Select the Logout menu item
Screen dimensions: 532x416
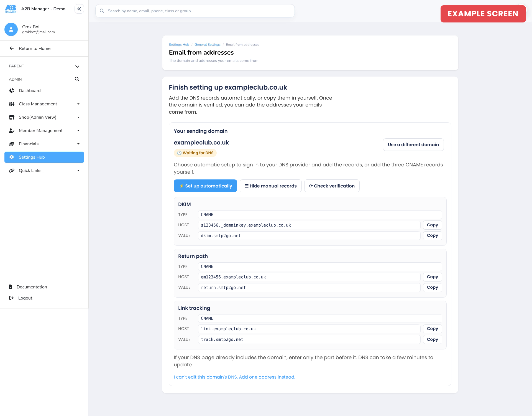coord(25,298)
